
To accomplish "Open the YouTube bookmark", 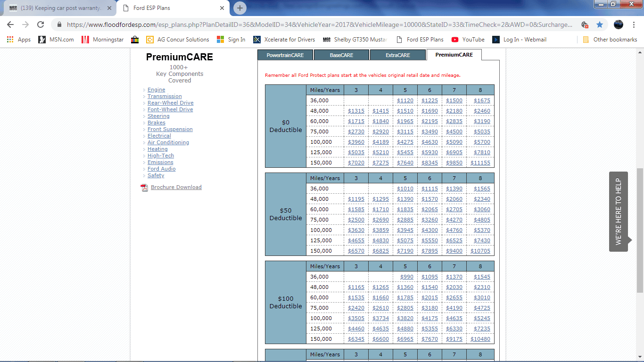I will pyautogui.click(x=468, y=40).
